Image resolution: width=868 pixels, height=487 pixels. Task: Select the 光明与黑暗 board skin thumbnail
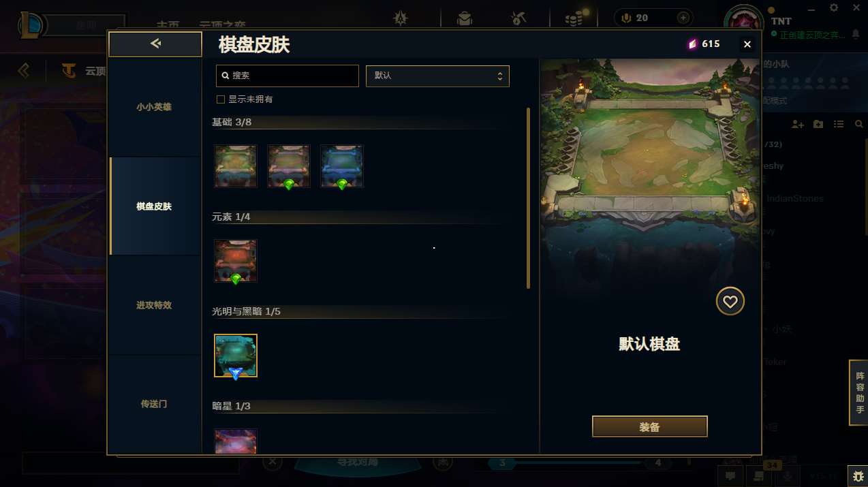[236, 356]
